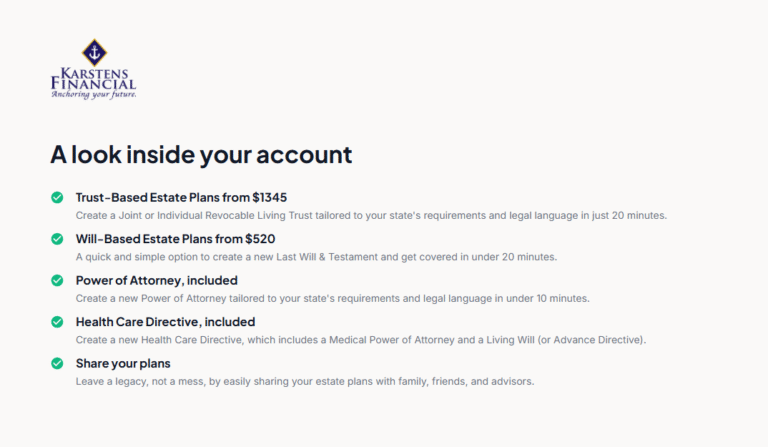Click the Revocable Living Trust description text
The image size is (768, 447).
(371, 215)
